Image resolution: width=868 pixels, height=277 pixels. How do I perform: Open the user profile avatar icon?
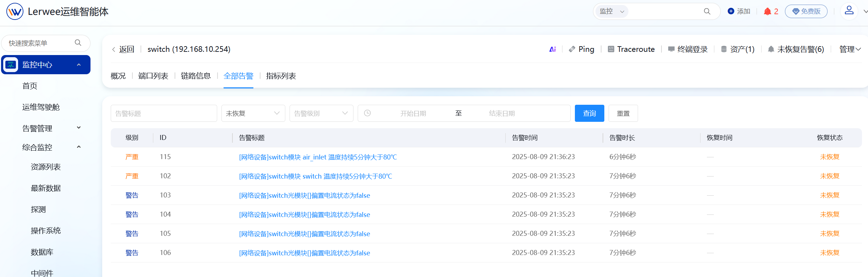[849, 10]
